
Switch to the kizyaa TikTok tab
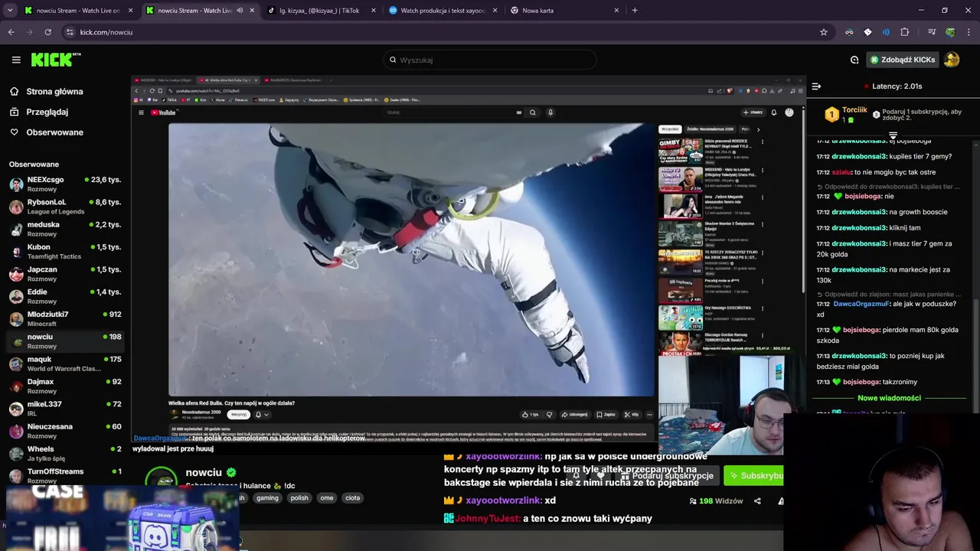click(x=322, y=11)
